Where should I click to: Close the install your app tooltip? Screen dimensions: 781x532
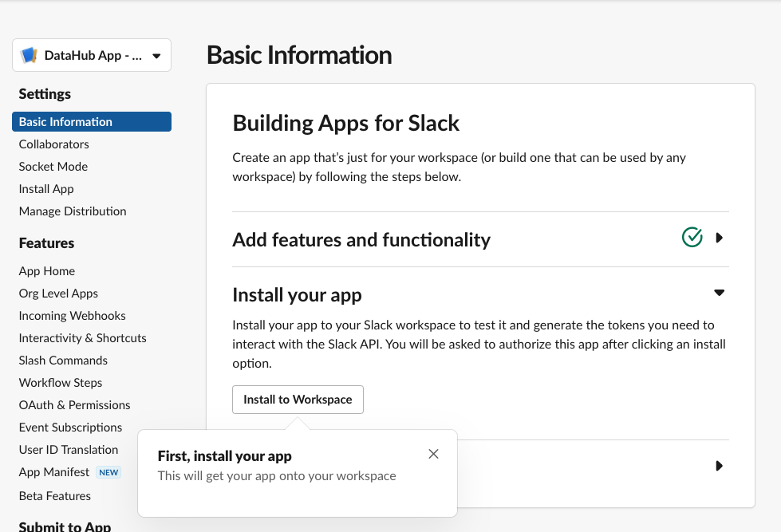tap(433, 454)
